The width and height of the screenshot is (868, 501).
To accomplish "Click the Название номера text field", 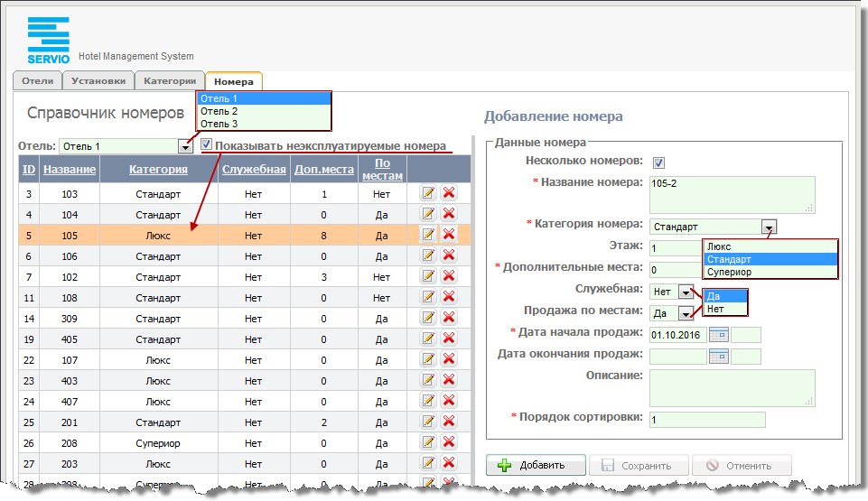I will point(732,193).
